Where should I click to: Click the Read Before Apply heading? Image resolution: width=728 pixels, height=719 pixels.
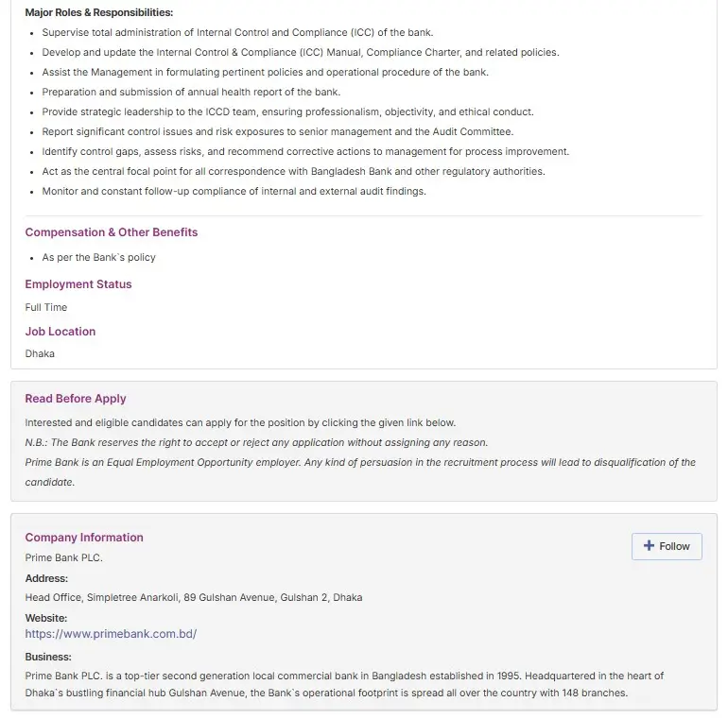pos(76,399)
